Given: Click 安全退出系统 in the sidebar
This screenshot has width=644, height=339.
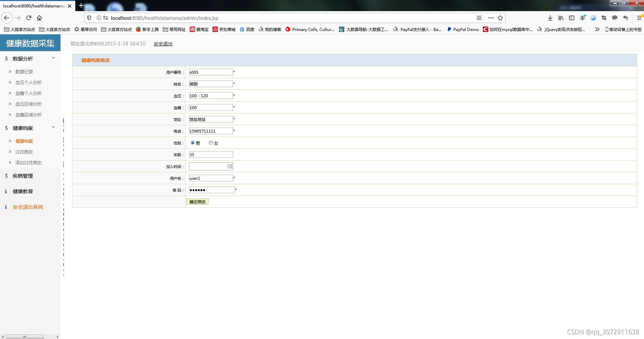Looking at the screenshot, I should point(28,207).
